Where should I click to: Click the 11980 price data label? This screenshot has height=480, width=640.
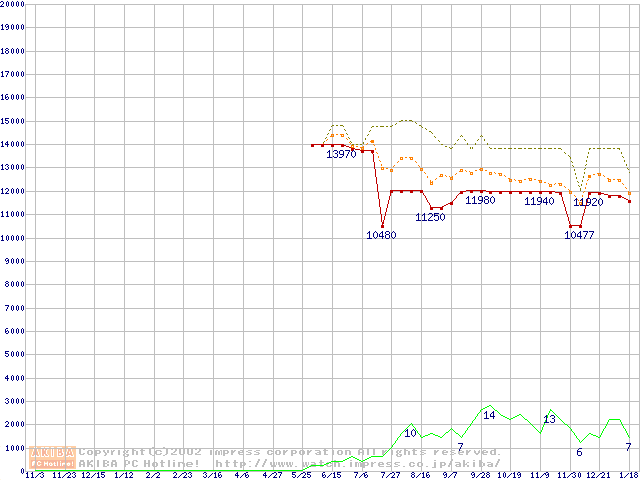480,200
